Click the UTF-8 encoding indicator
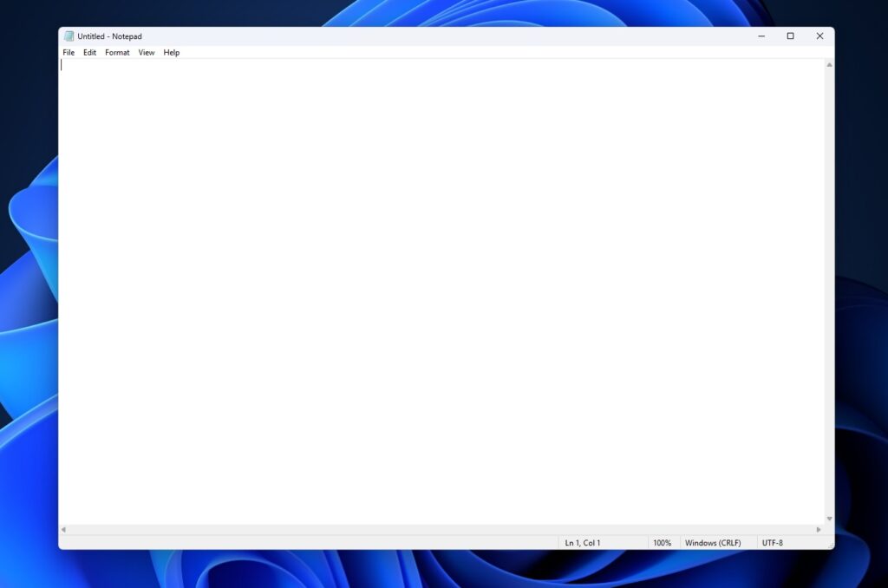 772,542
